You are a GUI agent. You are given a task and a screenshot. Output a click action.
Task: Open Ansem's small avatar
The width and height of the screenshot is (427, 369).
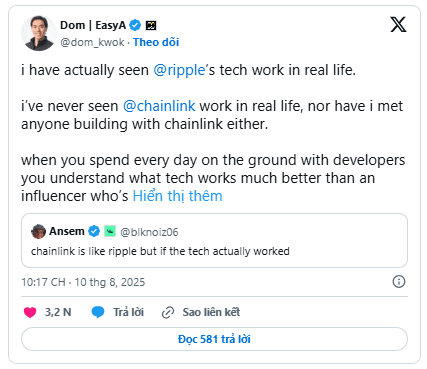tap(38, 231)
